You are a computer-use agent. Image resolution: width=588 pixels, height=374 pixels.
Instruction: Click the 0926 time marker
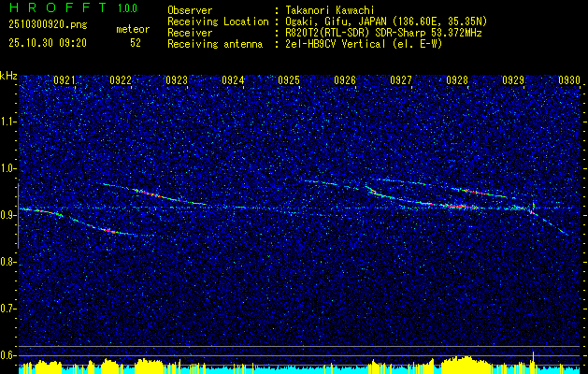345,80
